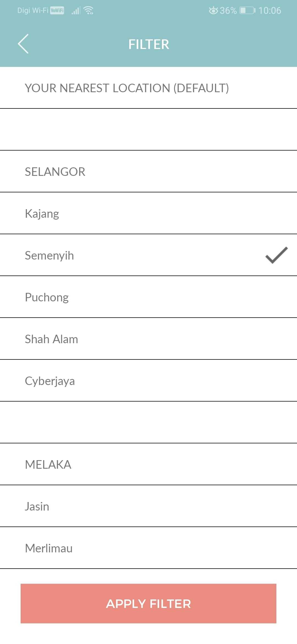Select your nearest location (default) option
Viewport: 297px width, 644px height.
coord(127,88)
